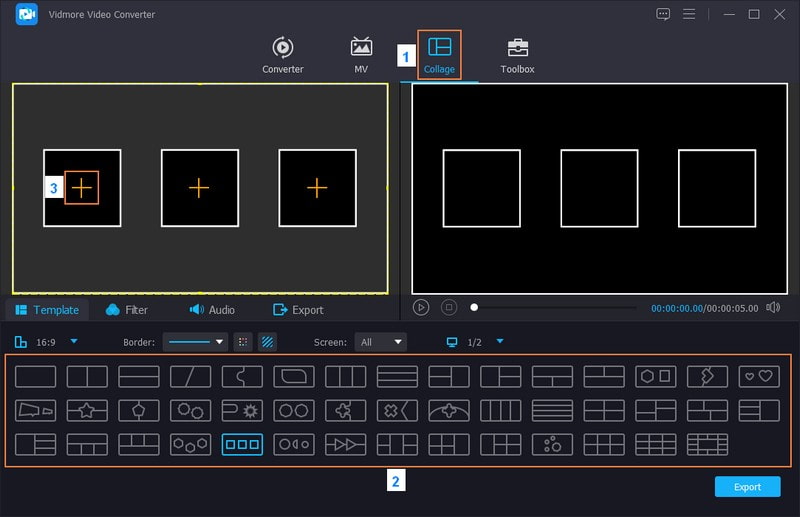Pick the single-frame collage template
800x517 pixels.
36,377
